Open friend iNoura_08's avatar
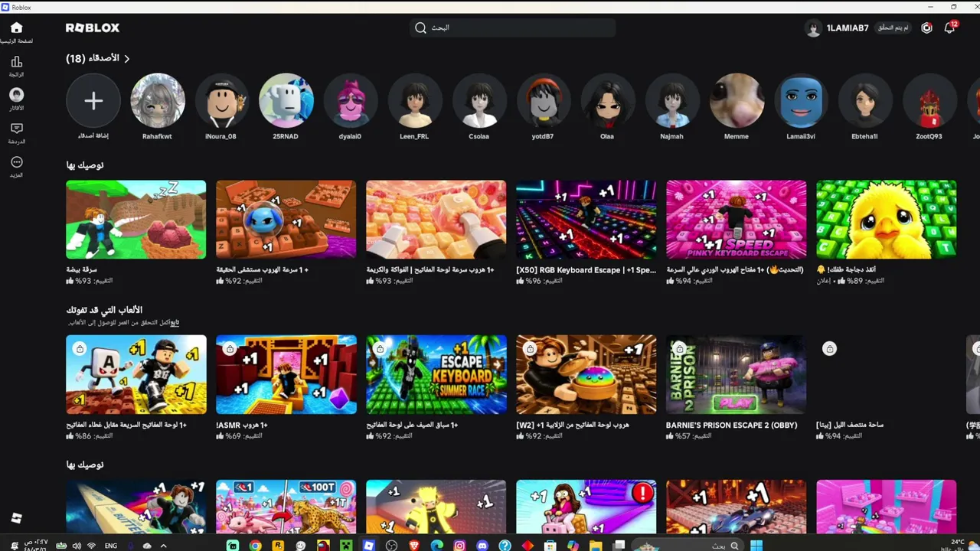 point(222,100)
